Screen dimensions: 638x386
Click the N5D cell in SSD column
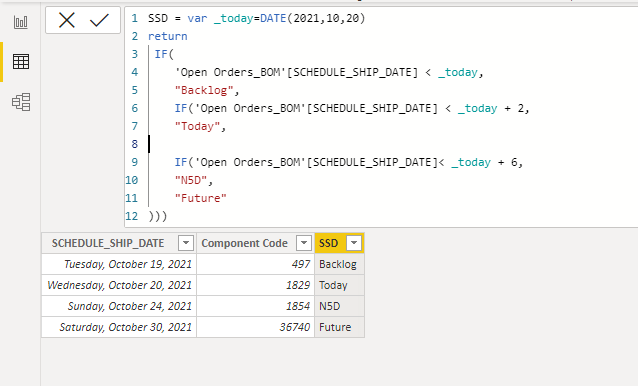click(x=339, y=306)
